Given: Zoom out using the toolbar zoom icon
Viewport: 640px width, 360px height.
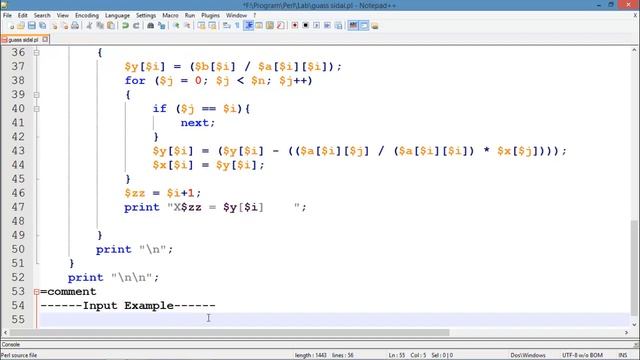Looking at the screenshot, I should [x=187, y=26].
